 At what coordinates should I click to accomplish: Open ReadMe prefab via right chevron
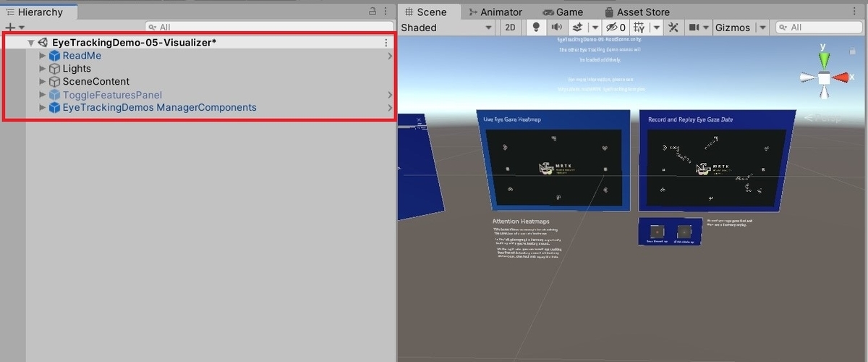tap(390, 56)
